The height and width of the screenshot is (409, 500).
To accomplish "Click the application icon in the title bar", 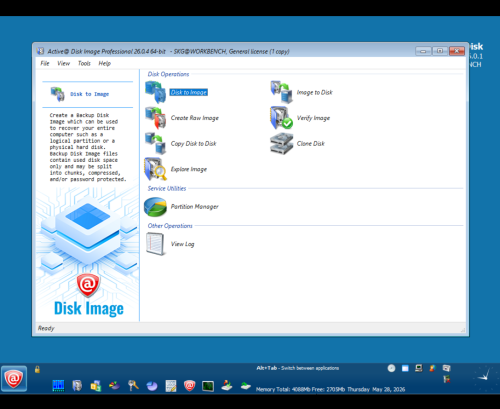I will (40, 51).
